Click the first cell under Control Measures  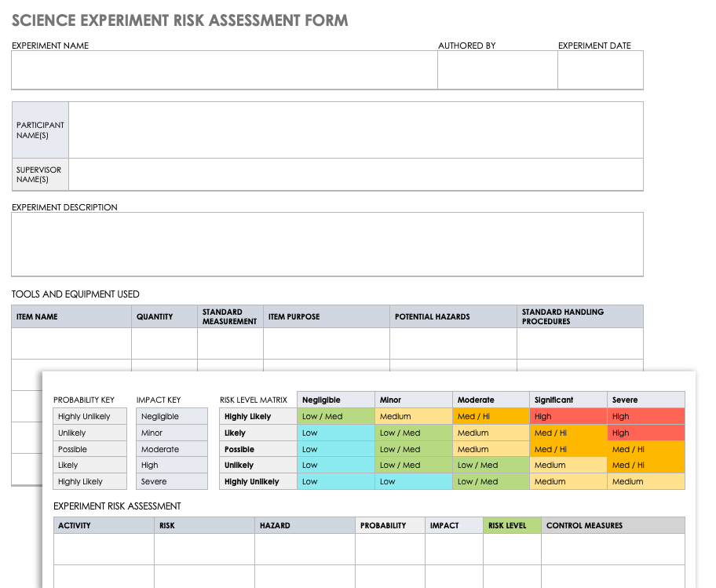[613, 547]
